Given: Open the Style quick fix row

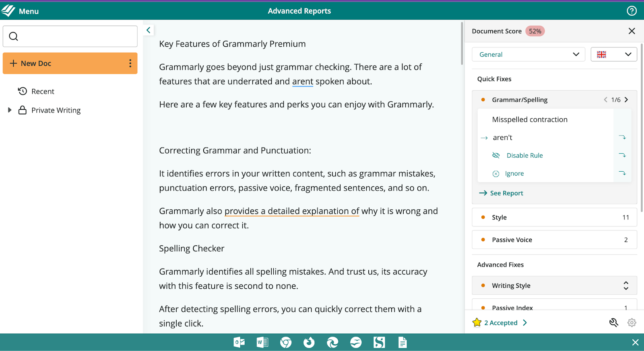Looking at the screenshot, I should point(554,217).
